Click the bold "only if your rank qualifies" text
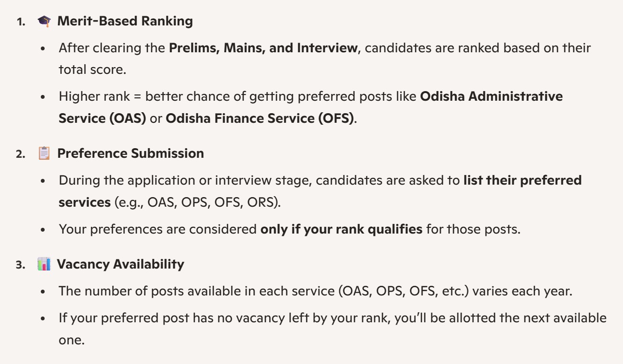This screenshot has height=364, width=623. pyautogui.click(x=341, y=229)
